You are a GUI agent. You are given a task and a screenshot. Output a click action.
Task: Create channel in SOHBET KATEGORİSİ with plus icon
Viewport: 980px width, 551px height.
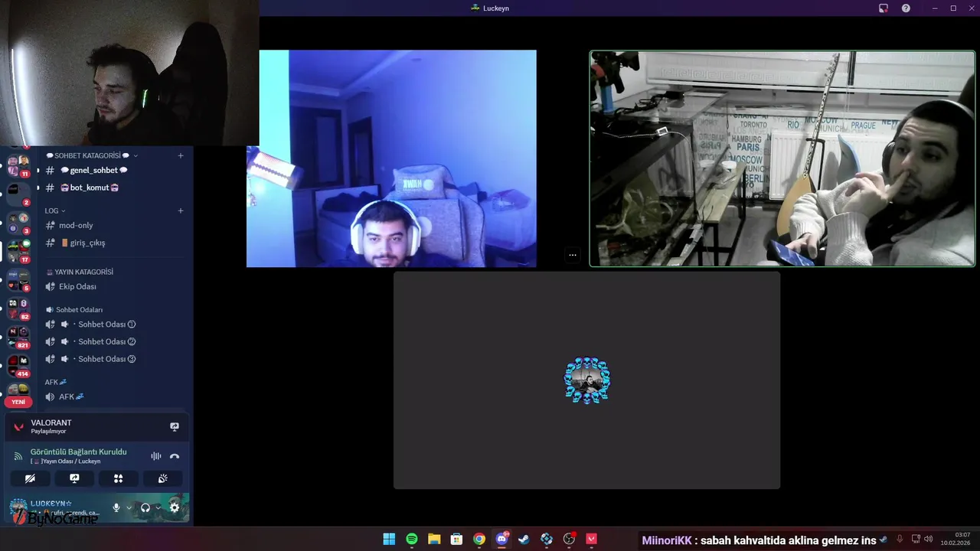click(181, 155)
